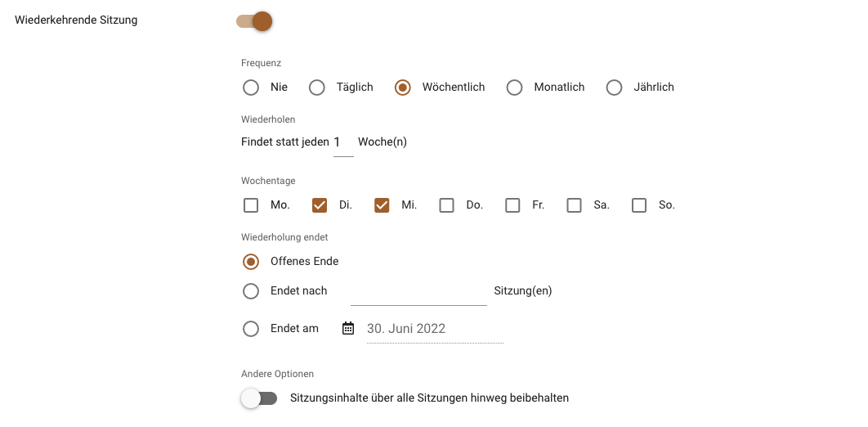This screenshot has height=427, width=868.
Task: Check the So. weekday checkbox
Action: [x=639, y=205]
